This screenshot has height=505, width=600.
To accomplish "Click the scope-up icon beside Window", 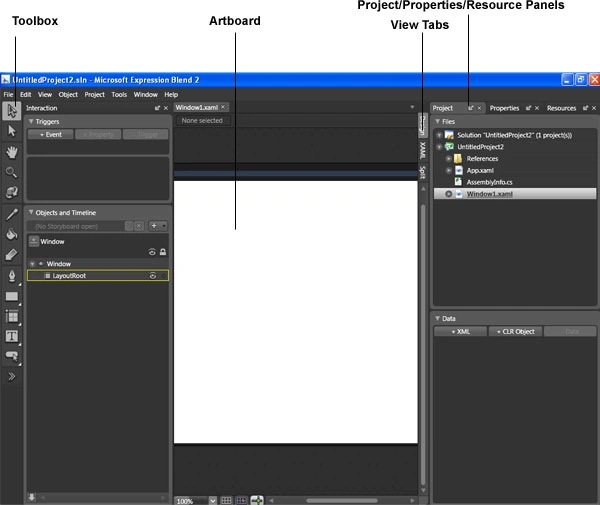I will (x=34, y=241).
